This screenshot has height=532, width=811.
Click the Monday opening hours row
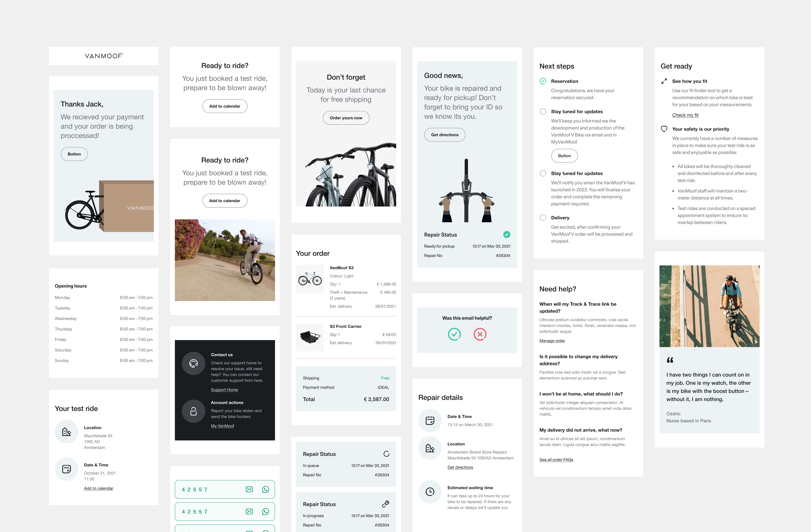(104, 298)
